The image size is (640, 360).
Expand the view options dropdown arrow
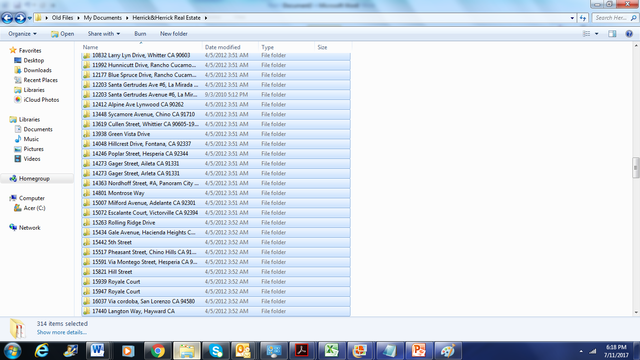[596, 34]
